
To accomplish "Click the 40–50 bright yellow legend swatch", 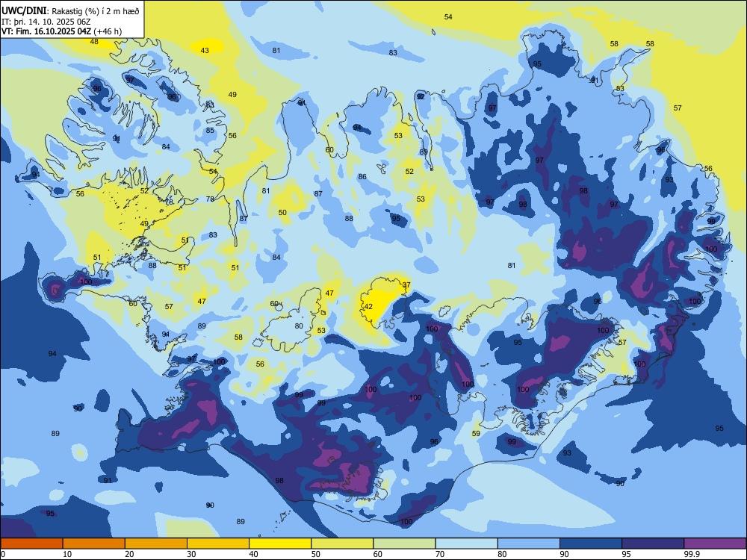I will [280, 544].
